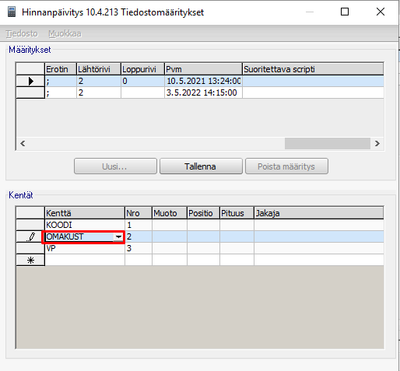Click the Uusi... button
This screenshot has height=371, width=400.
[x=115, y=166]
